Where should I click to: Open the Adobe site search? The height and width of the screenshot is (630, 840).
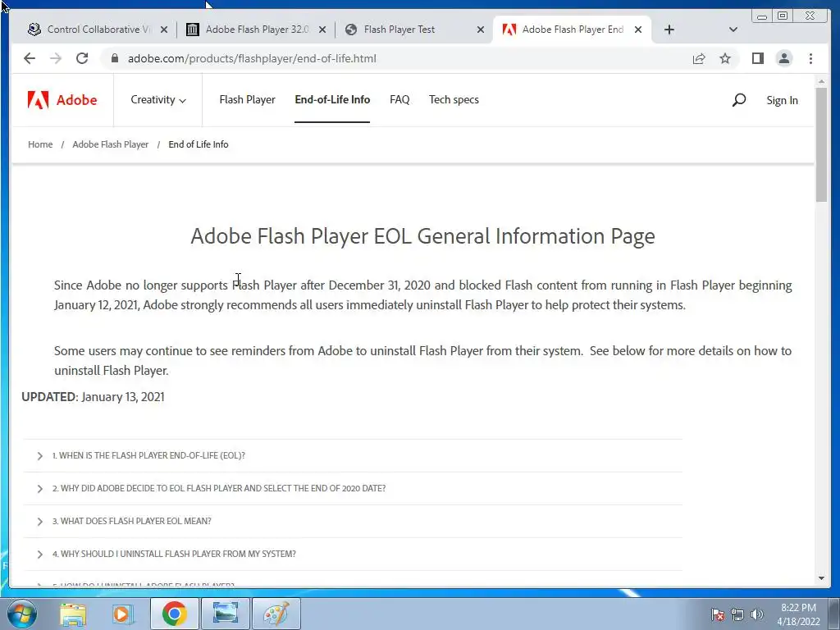click(739, 99)
